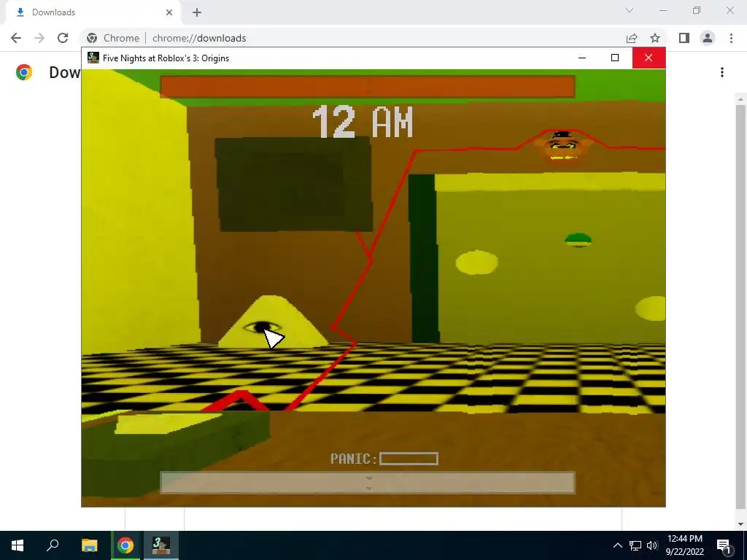Open Chrome profile avatar menu
The width and height of the screenshot is (747, 560).
coord(708,38)
